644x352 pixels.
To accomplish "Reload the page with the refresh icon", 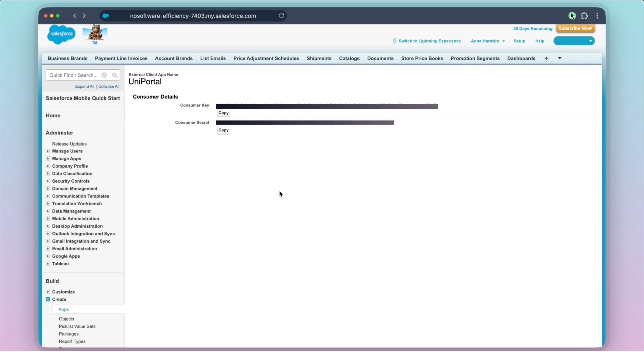I will point(281,16).
